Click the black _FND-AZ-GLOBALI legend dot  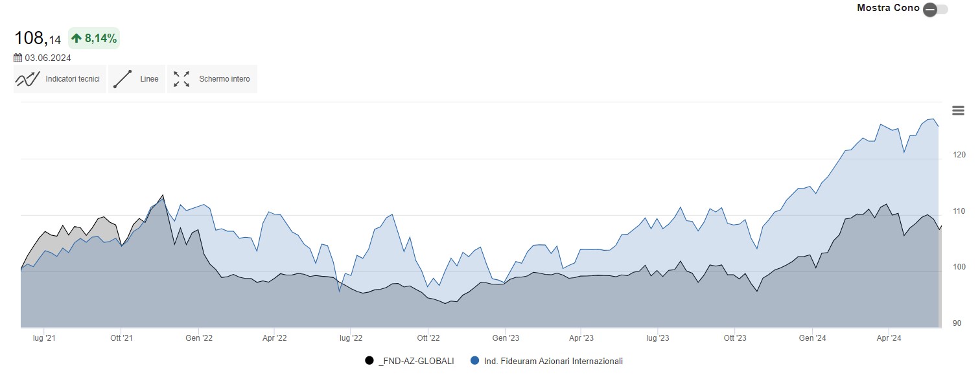[369, 361]
